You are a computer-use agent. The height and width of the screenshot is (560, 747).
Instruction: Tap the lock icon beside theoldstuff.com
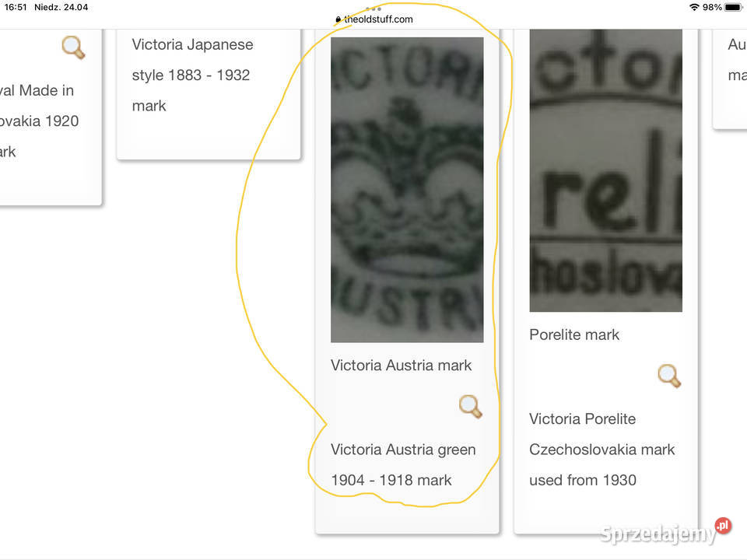click(338, 19)
